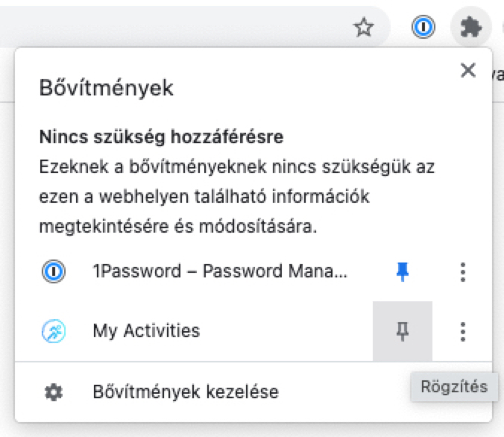Click the 1Password logo in extensions list

tap(53, 272)
